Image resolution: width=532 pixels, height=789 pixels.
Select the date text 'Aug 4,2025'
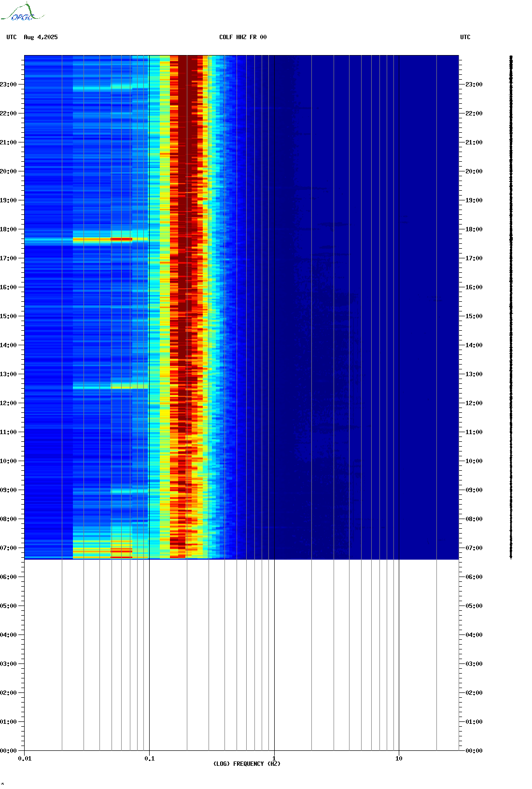point(41,37)
